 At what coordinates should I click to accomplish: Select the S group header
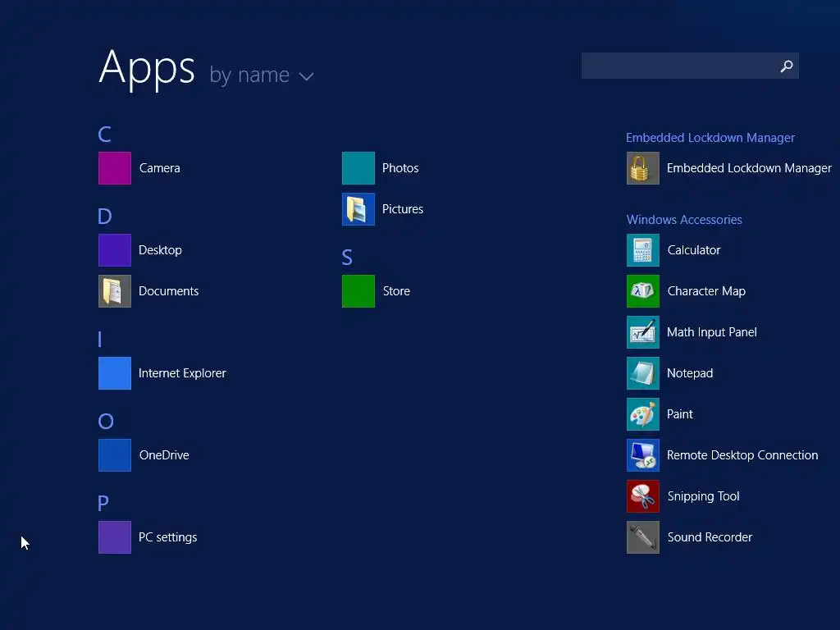347,258
